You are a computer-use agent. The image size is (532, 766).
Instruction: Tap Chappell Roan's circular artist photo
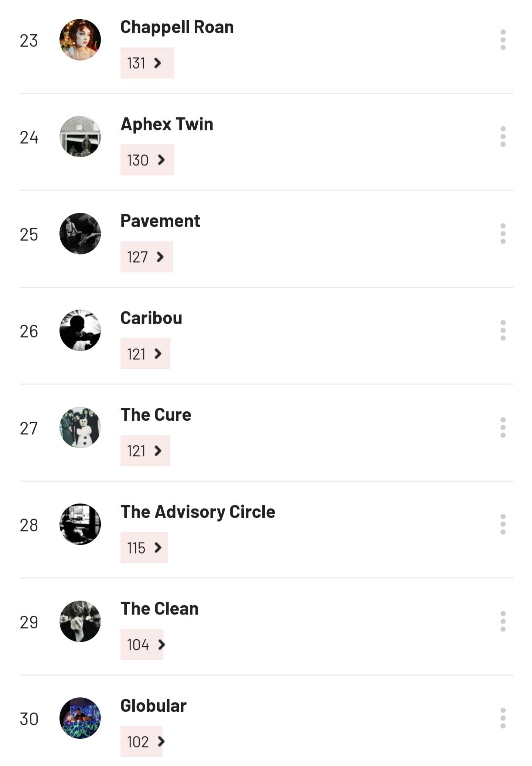coord(80,40)
